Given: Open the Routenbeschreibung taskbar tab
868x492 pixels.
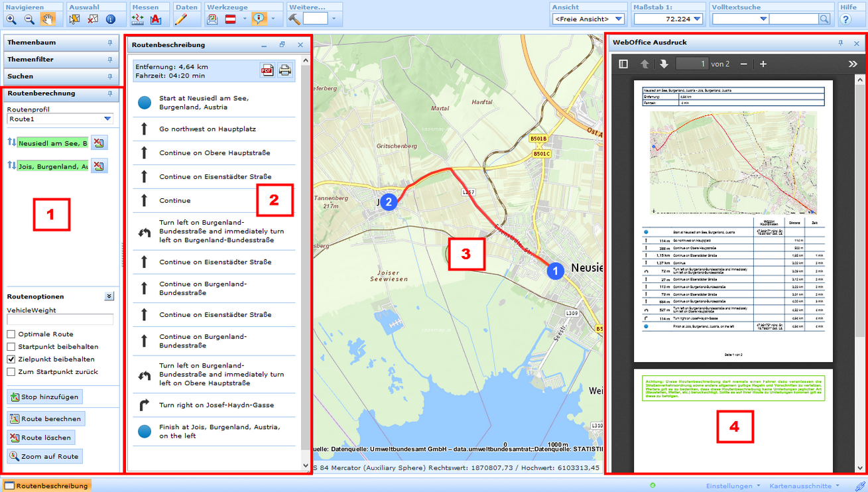Looking at the screenshot, I should point(45,485).
